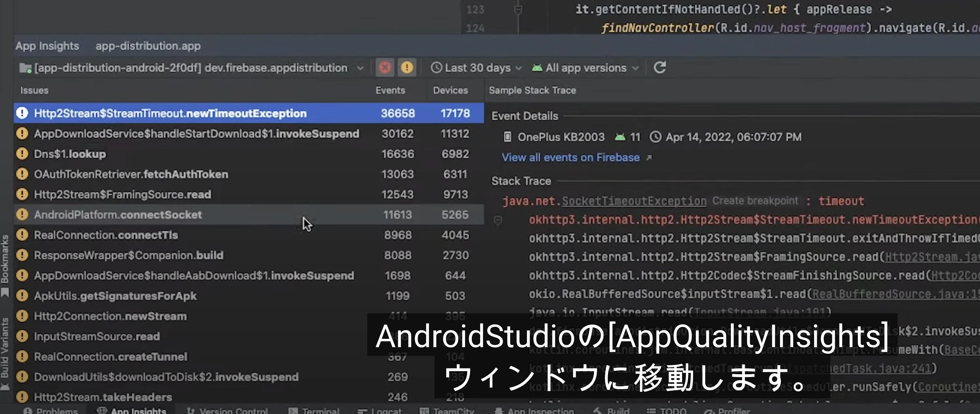
Task: Select the Http2Connection.newStream issue
Action: 249,316
